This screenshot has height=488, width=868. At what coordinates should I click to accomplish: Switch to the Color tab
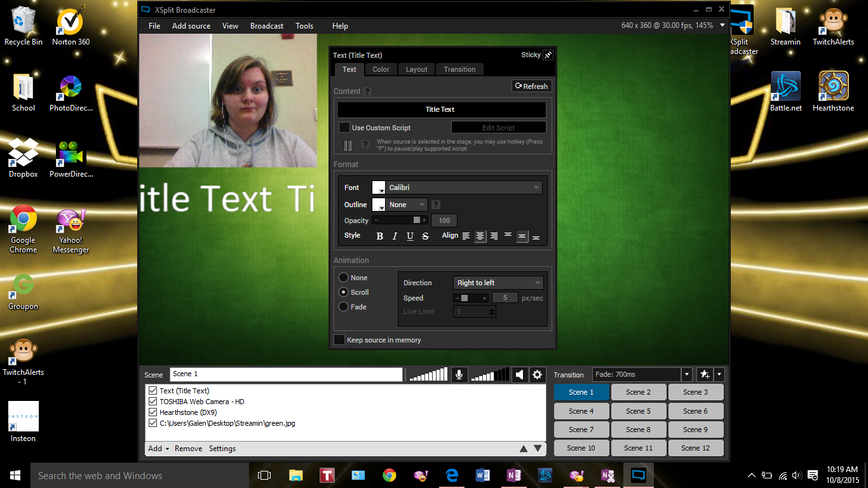tap(381, 69)
